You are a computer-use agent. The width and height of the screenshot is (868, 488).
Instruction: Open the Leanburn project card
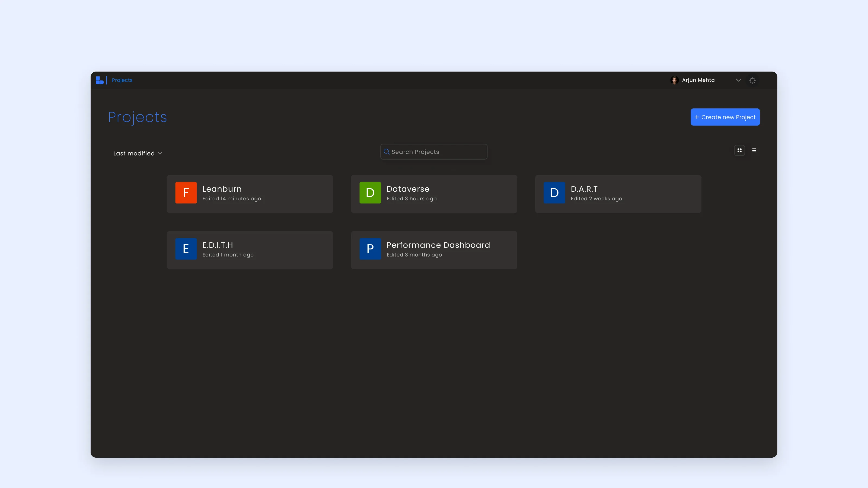coord(250,194)
